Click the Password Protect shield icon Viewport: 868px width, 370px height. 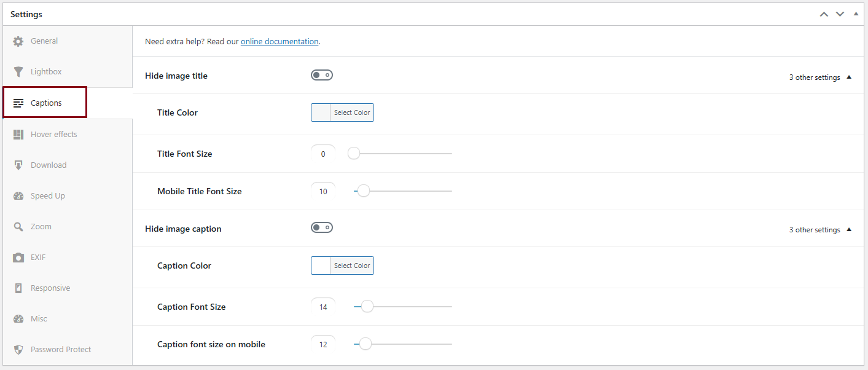point(18,350)
